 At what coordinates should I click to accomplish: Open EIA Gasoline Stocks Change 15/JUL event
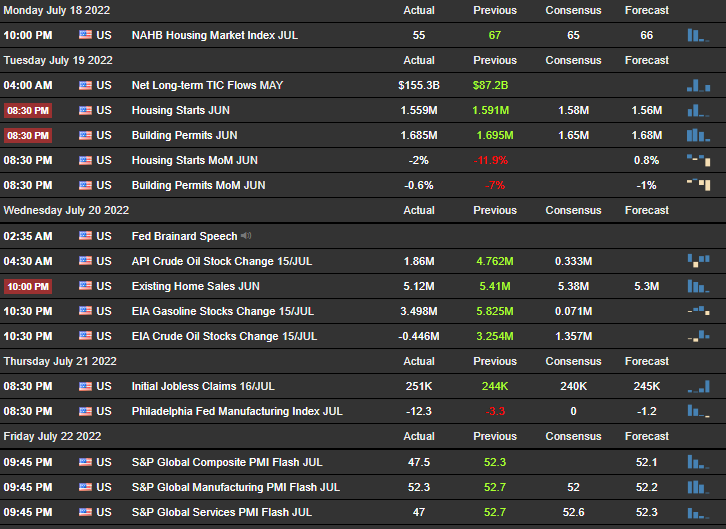pyautogui.click(x=223, y=311)
